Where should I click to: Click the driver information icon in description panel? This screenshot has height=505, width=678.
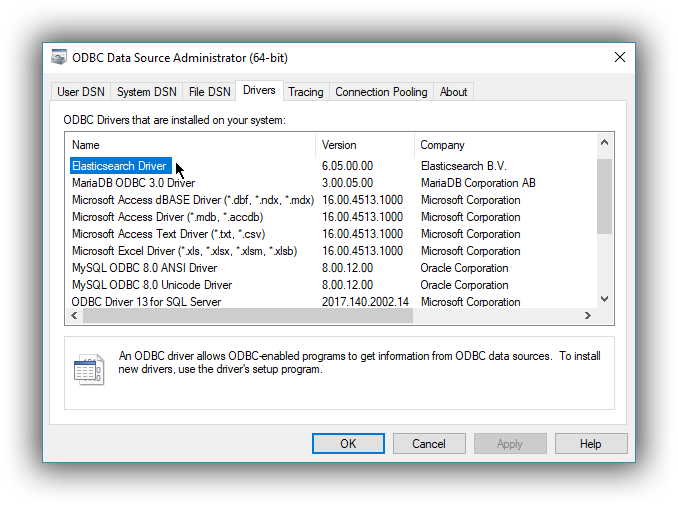88,369
